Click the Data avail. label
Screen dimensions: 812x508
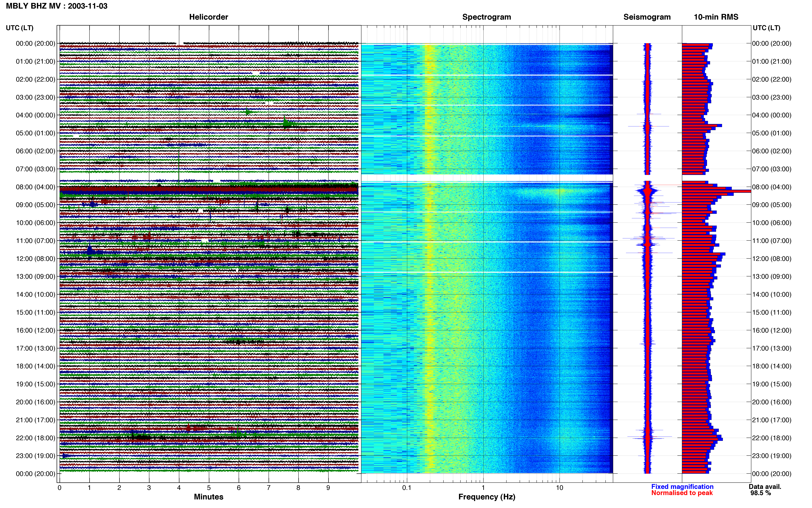pyautogui.click(x=765, y=486)
